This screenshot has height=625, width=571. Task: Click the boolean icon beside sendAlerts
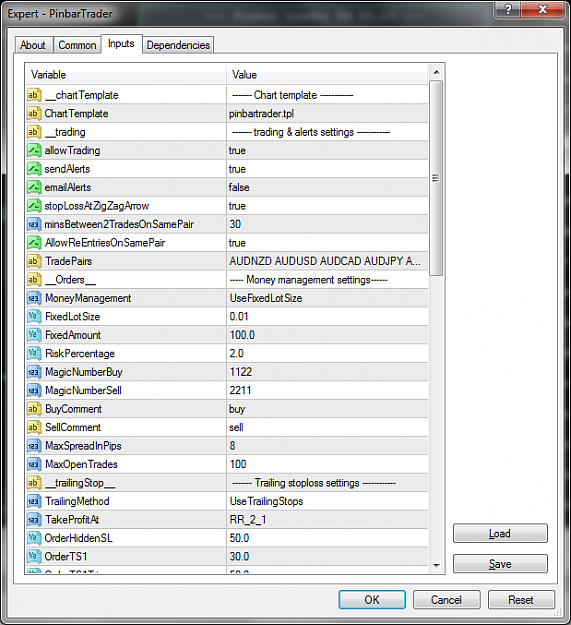(34, 169)
